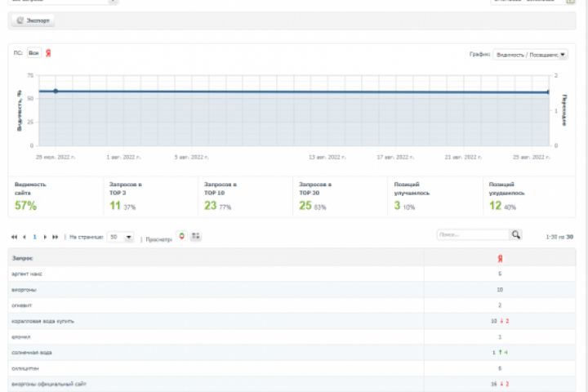Open the per-page count dropdown showing 50
The width and height of the screenshot is (588, 392).
[x=120, y=237]
